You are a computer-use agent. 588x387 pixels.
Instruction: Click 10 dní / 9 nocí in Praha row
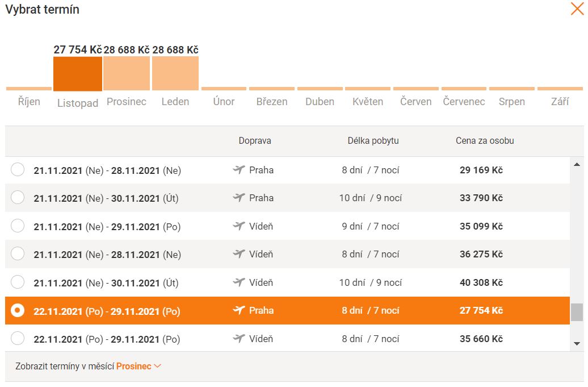pyautogui.click(x=371, y=198)
